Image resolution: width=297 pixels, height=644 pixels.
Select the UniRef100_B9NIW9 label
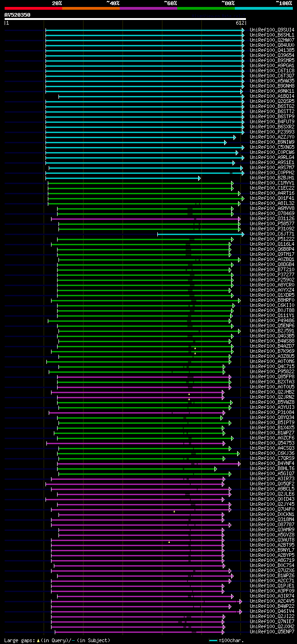pyautogui.click(x=272, y=142)
